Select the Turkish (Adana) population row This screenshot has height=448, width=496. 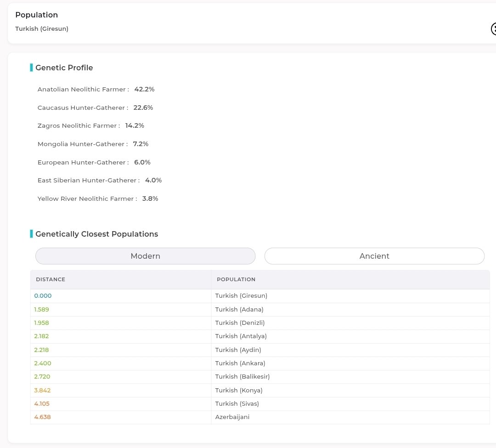point(260,309)
